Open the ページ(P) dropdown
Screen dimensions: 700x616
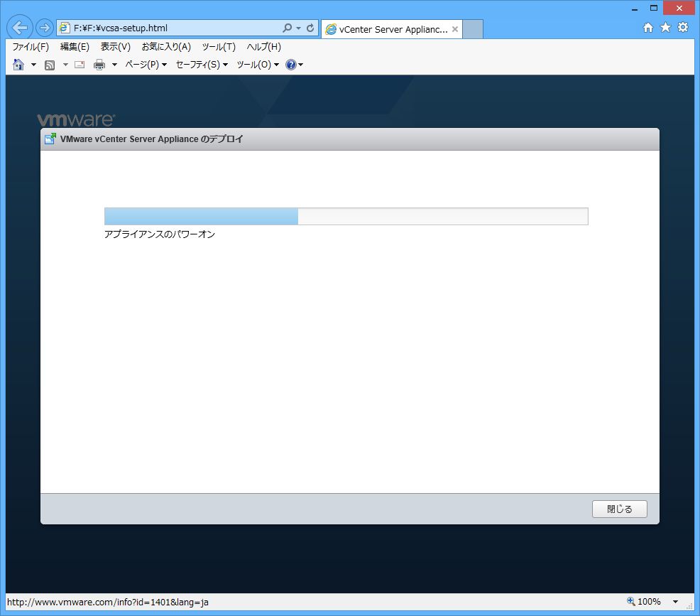pyautogui.click(x=146, y=65)
